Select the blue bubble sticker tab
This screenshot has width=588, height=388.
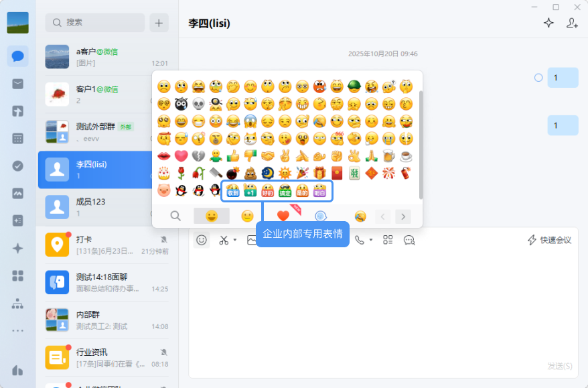tap(321, 216)
